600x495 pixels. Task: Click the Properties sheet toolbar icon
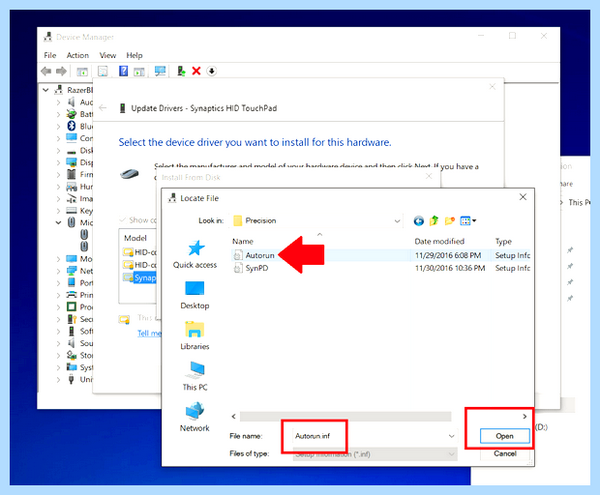point(103,71)
